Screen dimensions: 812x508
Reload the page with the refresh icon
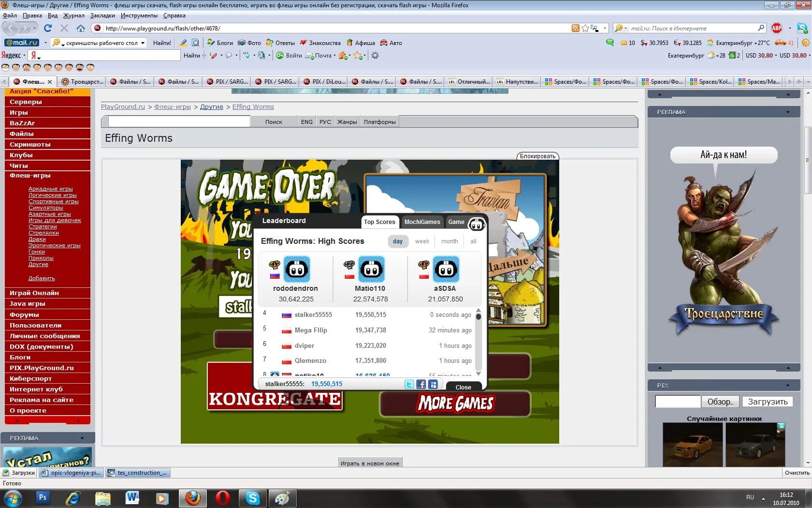[48, 28]
